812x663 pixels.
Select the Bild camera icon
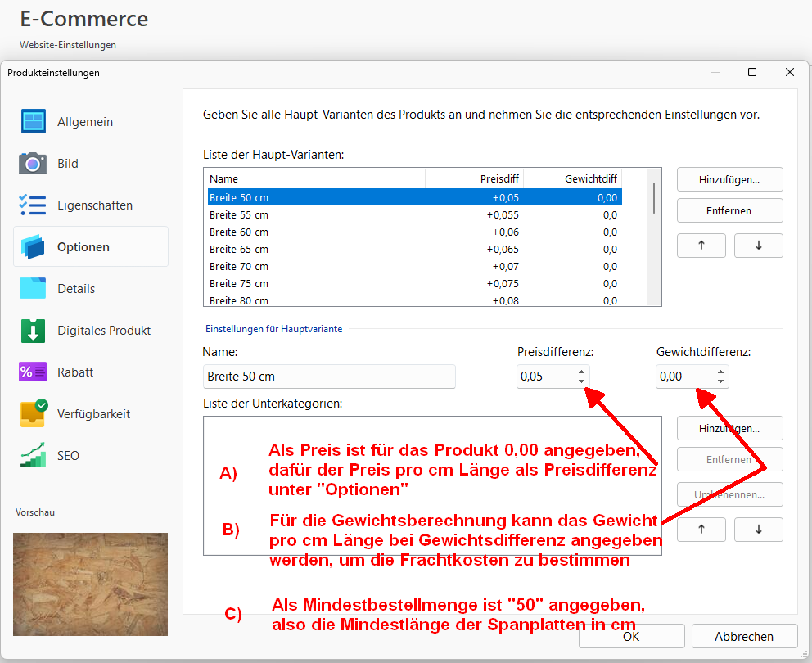(33, 163)
